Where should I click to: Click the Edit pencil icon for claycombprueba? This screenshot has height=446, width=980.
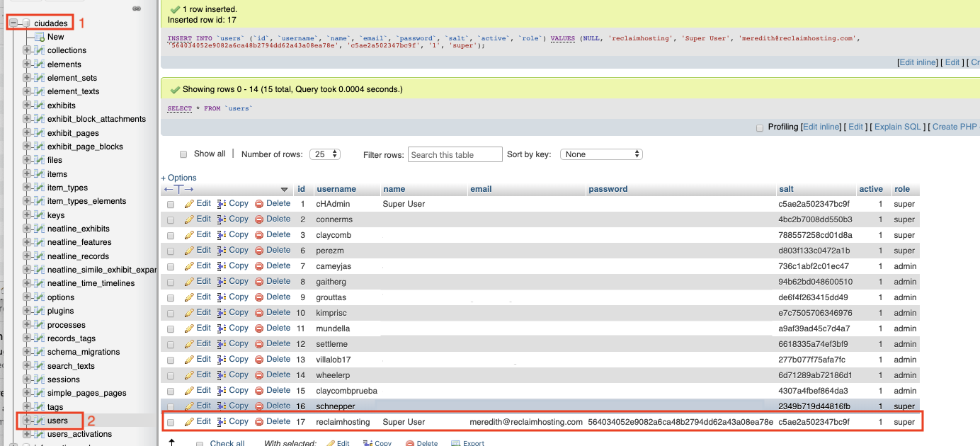189,390
